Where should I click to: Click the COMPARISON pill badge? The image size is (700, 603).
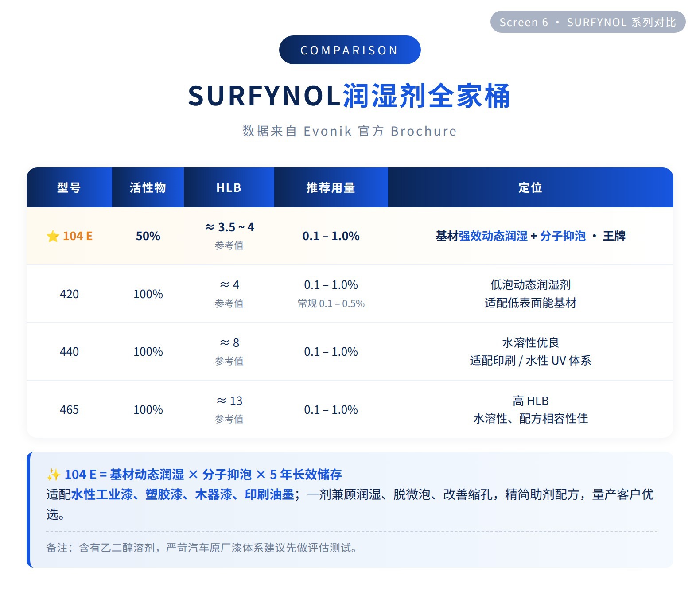click(350, 50)
